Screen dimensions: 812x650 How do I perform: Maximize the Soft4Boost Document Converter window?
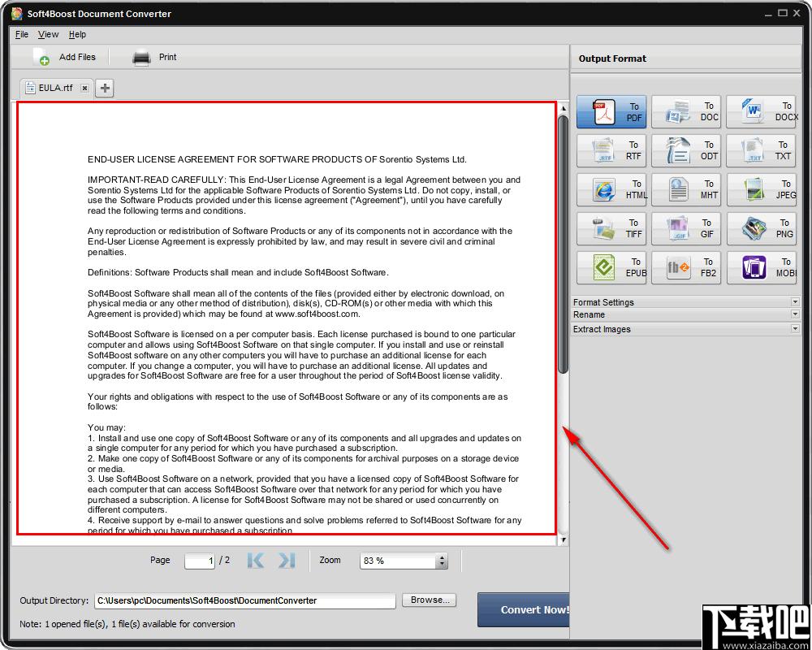tap(783, 14)
